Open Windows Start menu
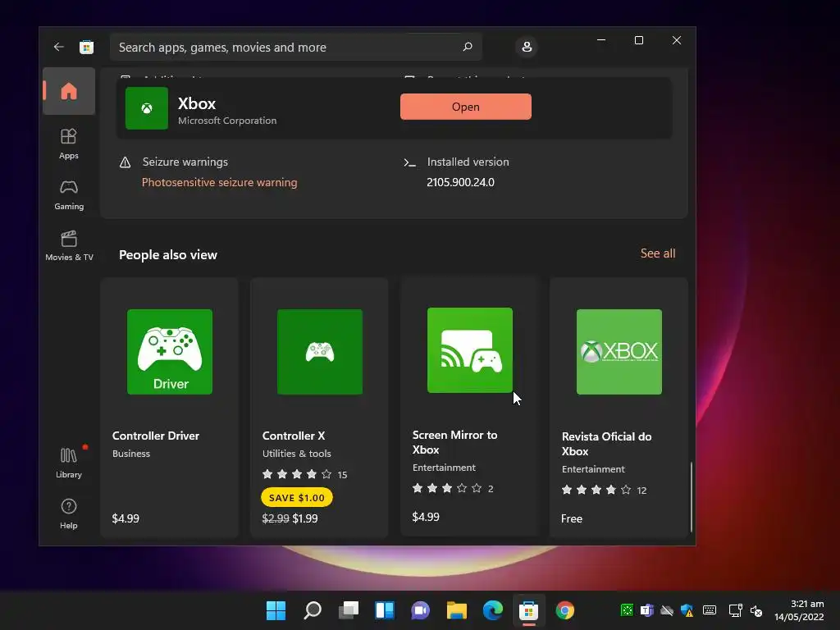The height and width of the screenshot is (630, 840). pyautogui.click(x=276, y=610)
